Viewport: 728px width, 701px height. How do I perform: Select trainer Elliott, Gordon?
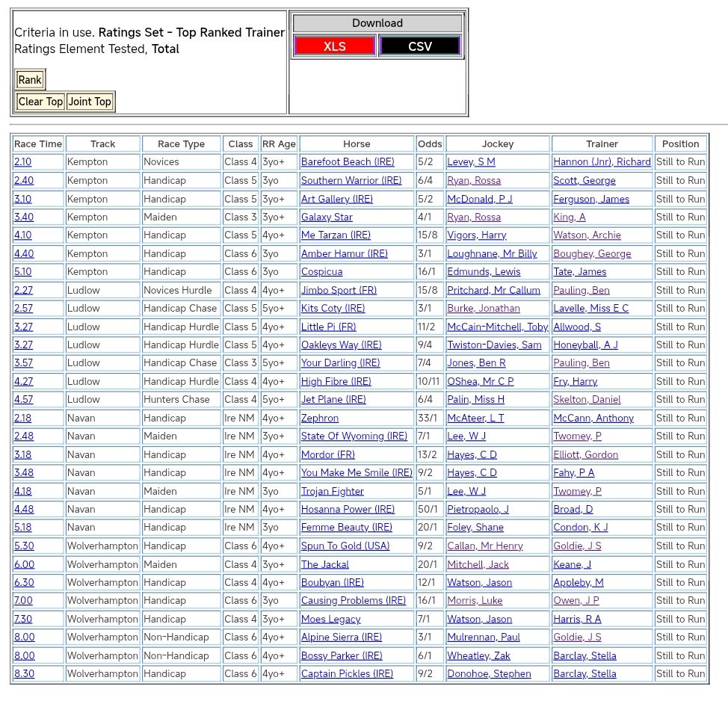(x=585, y=455)
